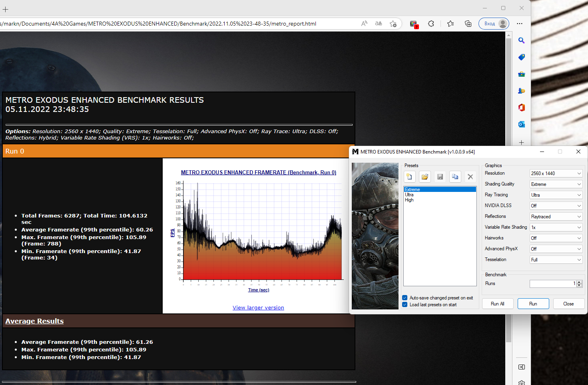Open the NVIDIA DLSS dropdown

556,206
